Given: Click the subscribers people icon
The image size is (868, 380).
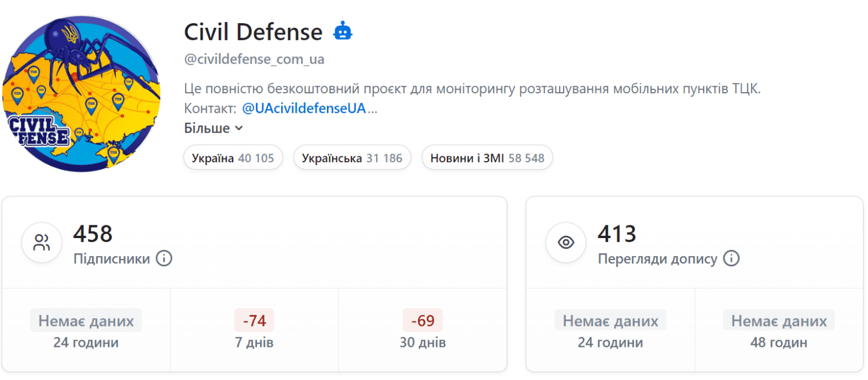Looking at the screenshot, I should (x=42, y=242).
